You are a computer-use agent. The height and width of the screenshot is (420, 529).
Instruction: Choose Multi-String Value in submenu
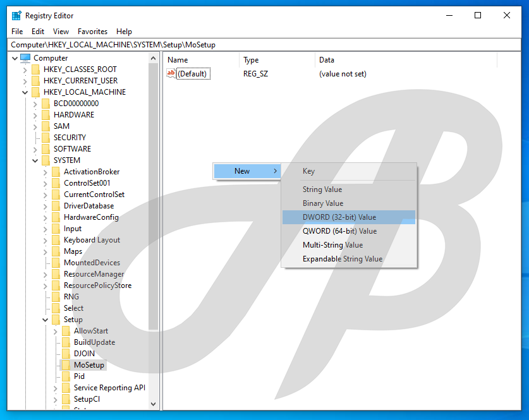click(x=349, y=245)
